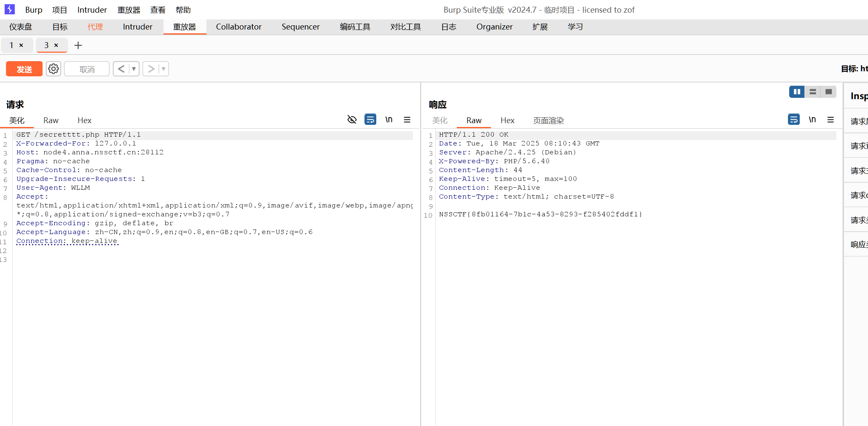
Task: Close Repeater tab 3
Action: click(56, 45)
